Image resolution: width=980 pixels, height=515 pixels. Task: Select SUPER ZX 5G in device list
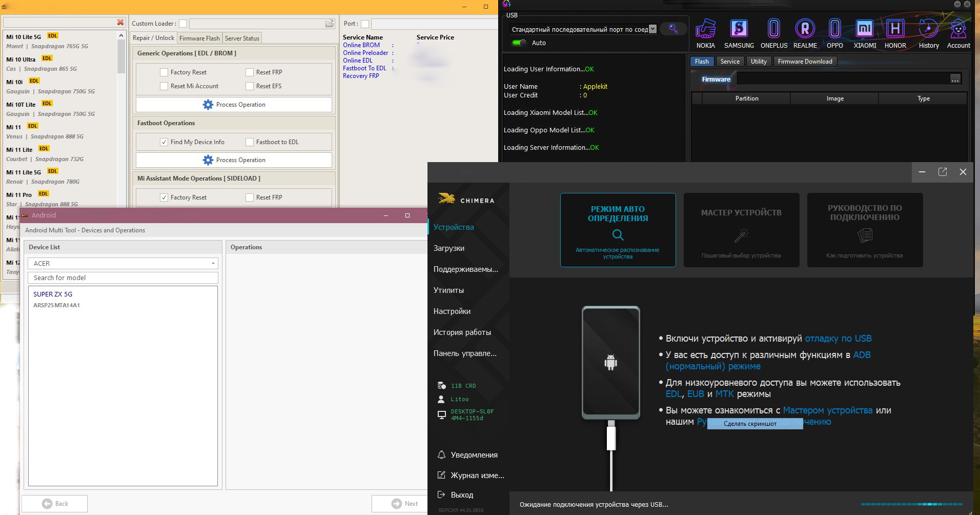pos(53,294)
